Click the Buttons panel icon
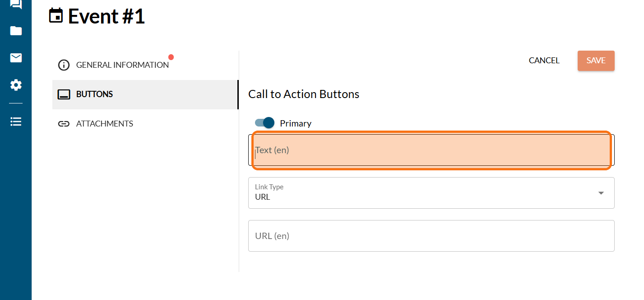The height and width of the screenshot is (300, 644). tap(64, 94)
